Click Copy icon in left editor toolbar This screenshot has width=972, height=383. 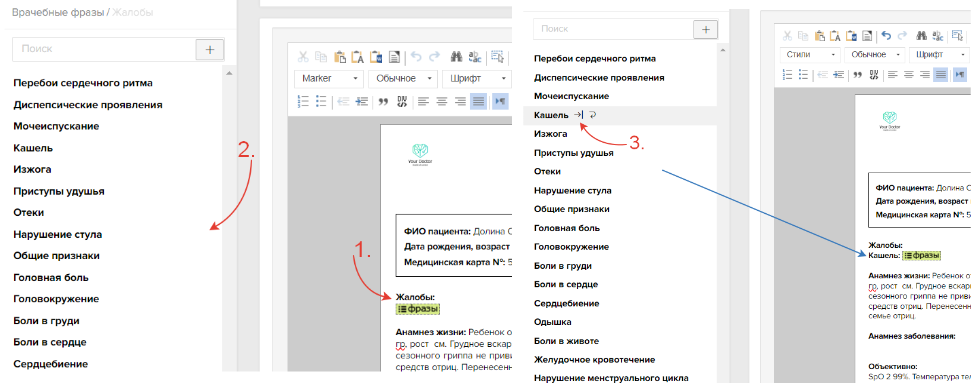(x=320, y=57)
